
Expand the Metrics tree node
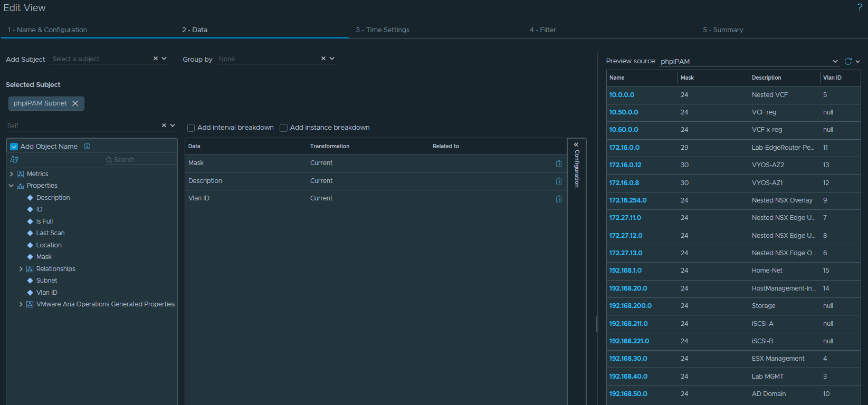pyautogui.click(x=12, y=174)
